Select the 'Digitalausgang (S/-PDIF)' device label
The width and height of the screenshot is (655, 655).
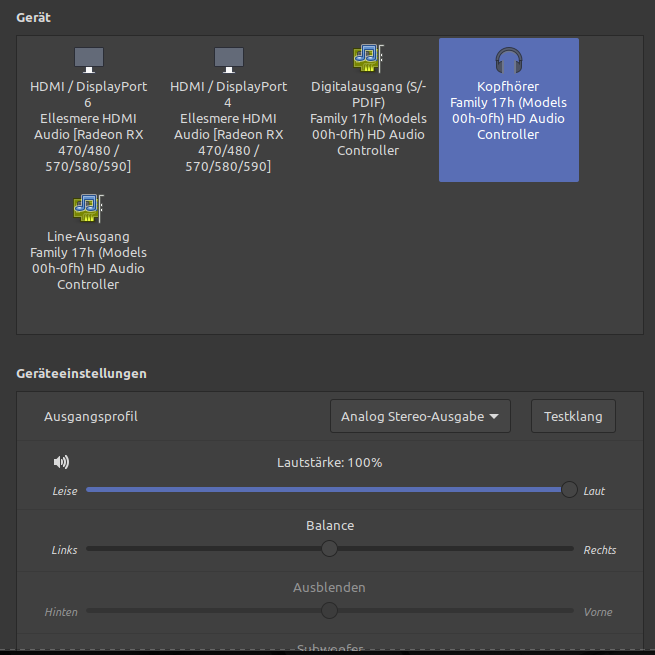(x=368, y=94)
